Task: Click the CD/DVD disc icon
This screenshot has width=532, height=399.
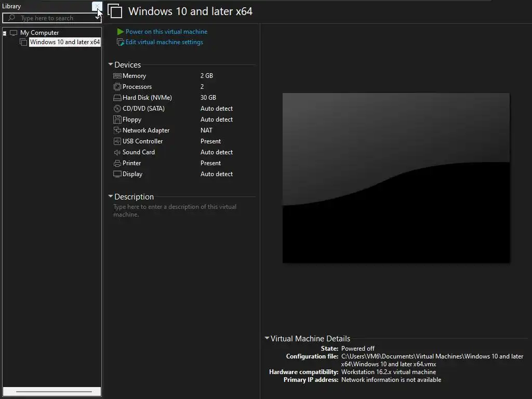Action: click(x=117, y=109)
